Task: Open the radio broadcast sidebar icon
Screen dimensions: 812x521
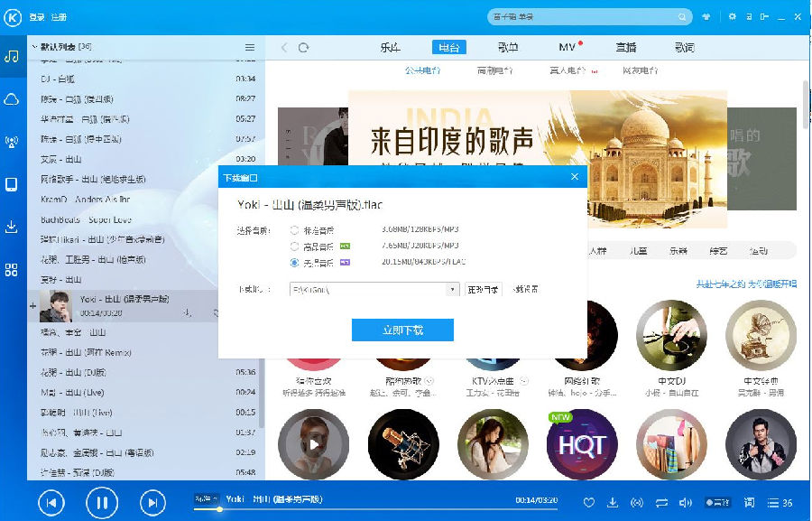Action: point(12,143)
